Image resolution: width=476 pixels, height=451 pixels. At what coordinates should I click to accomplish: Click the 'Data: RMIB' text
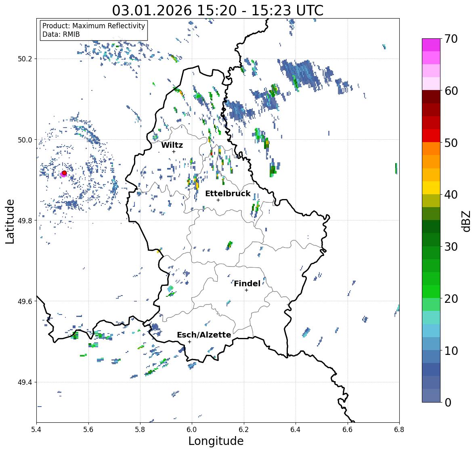click(x=61, y=34)
